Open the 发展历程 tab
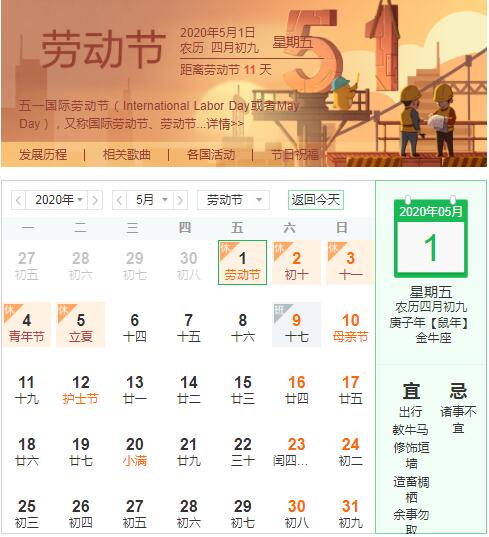This screenshot has width=489, height=537. point(43,155)
